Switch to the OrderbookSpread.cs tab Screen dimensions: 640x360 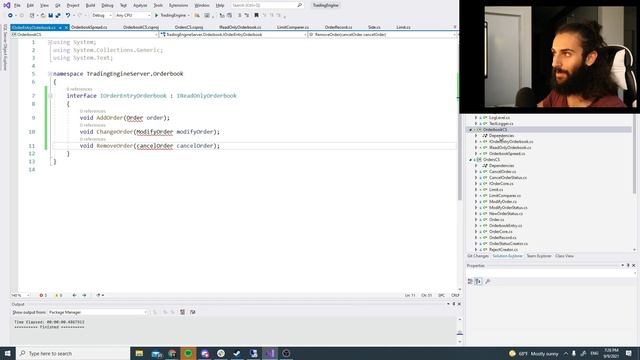(89, 27)
